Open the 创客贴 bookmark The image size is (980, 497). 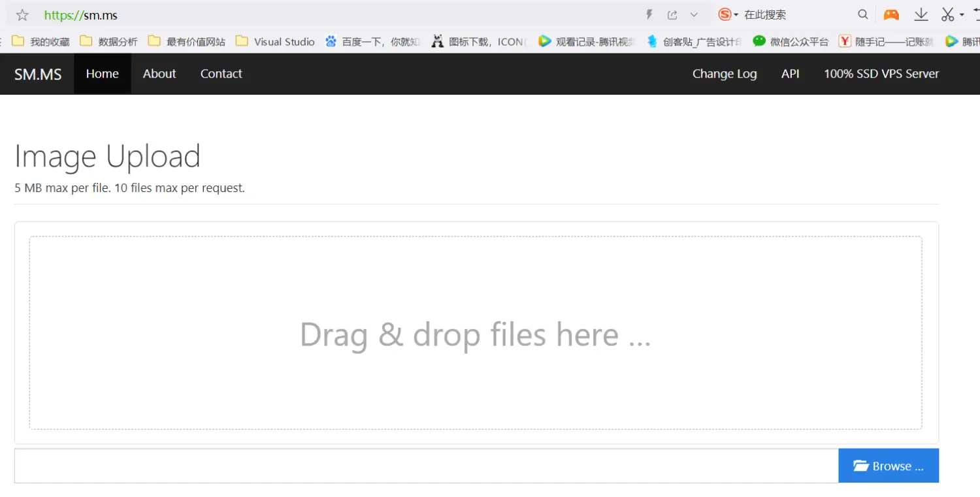coord(694,41)
